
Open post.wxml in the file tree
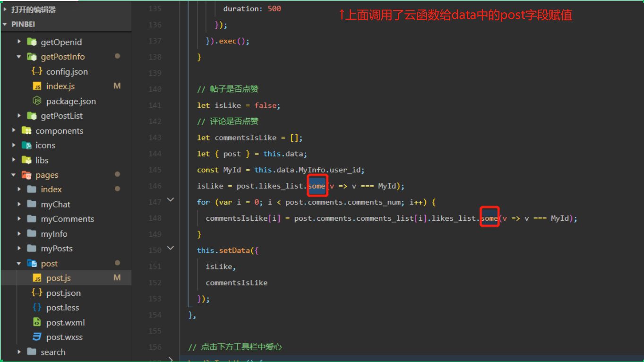coord(66,322)
